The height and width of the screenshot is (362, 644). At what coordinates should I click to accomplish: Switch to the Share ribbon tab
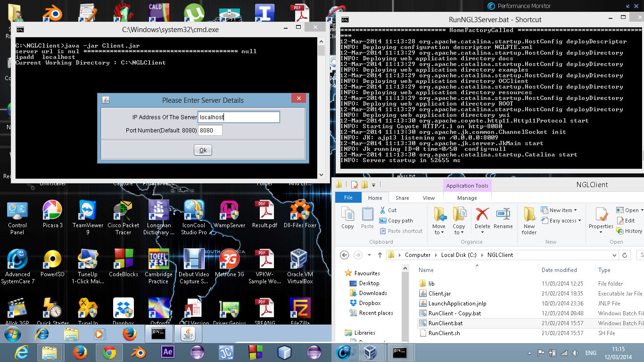402,198
